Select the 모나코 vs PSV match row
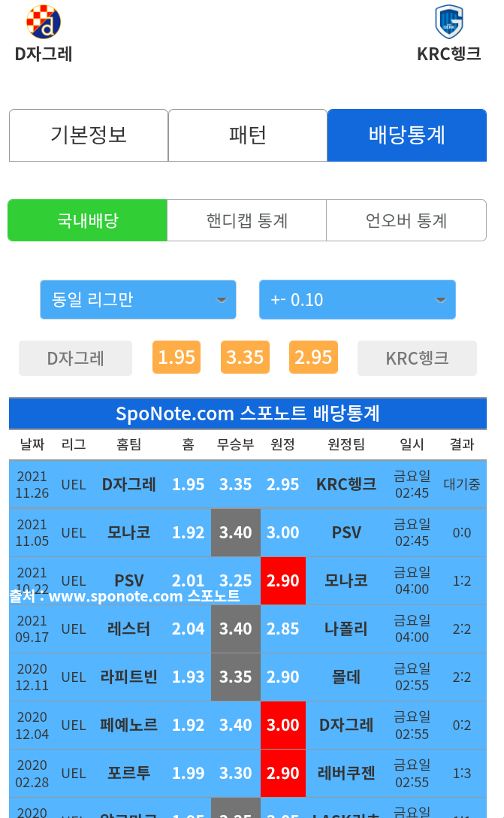The width and height of the screenshot is (504, 818). 248,532
